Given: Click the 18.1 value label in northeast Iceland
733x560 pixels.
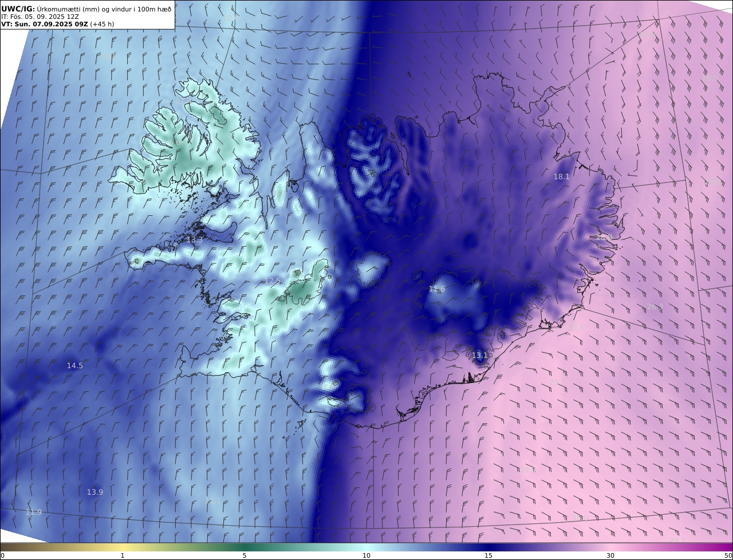Looking at the screenshot, I should tap(561, 176).
